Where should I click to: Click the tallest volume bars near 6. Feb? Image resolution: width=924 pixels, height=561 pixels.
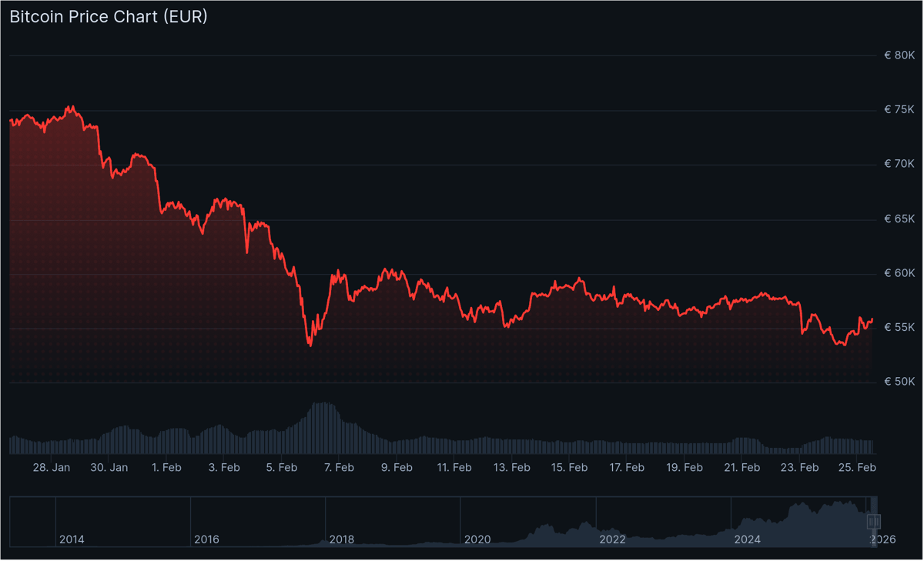coord(324,428)
